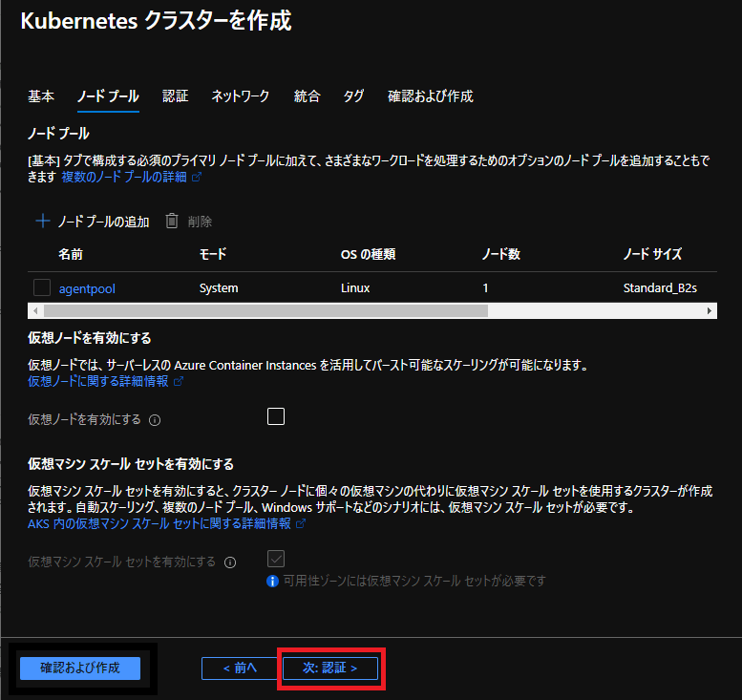742x700 pixels.
Task: Click the System mode cell
Action: click(x=219, y=287)
